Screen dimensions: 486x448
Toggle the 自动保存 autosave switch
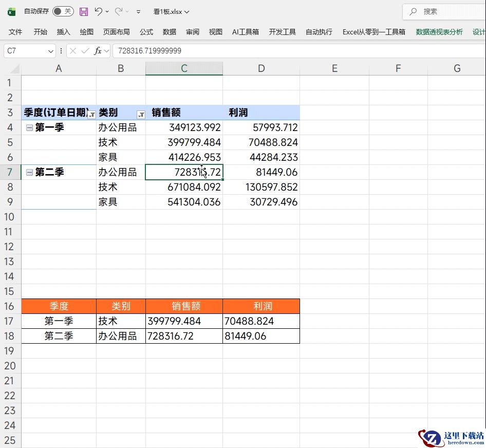coord(63,11)
